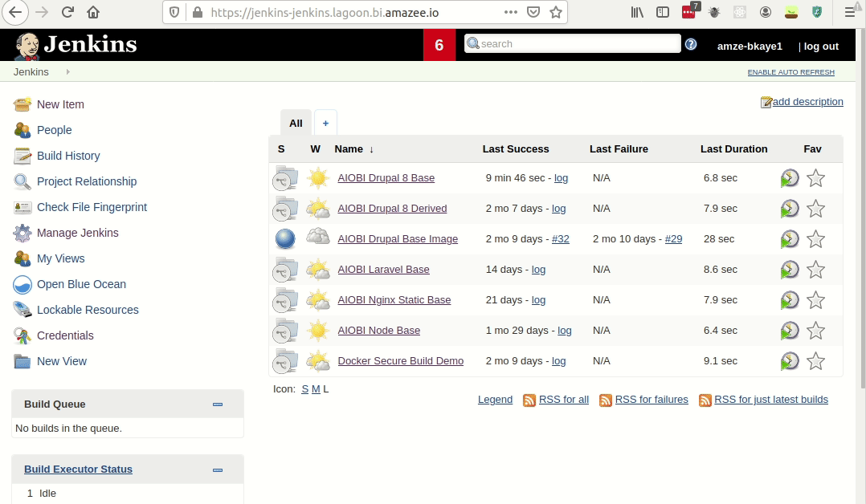Open the Docker Secure Build Demo job
This screenshot has width=866, height=504.
click(400, 361)
